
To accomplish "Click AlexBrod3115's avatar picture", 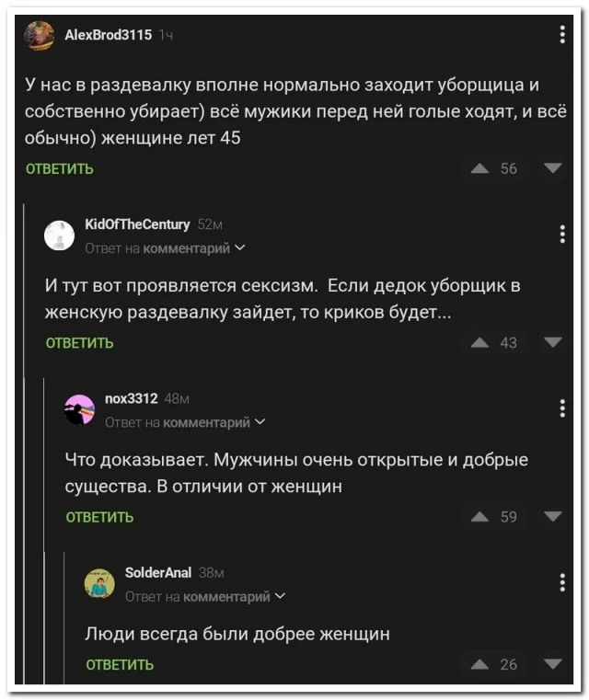I will pos(39,36).
